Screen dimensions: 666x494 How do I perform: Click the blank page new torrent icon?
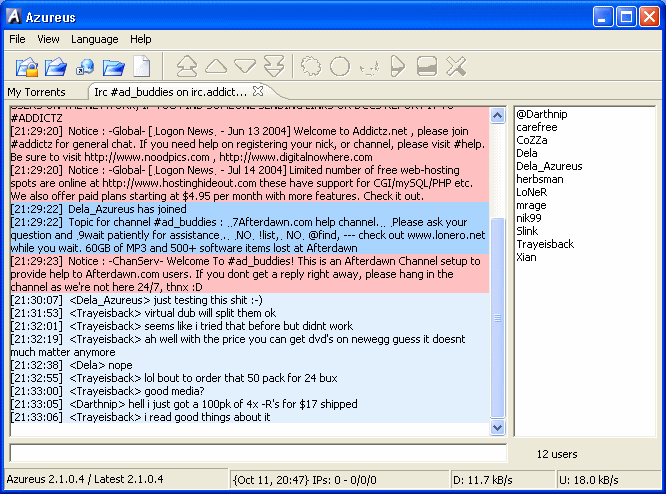coord(142,66)
